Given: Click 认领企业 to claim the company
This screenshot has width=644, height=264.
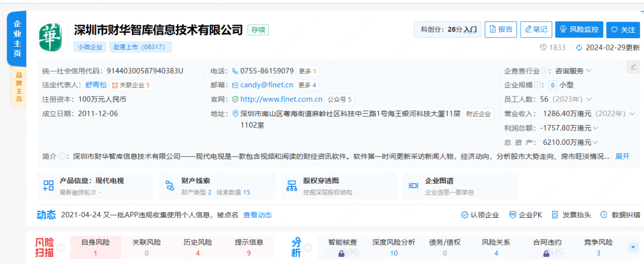Looking at the screenshot, I should point(480,215).
